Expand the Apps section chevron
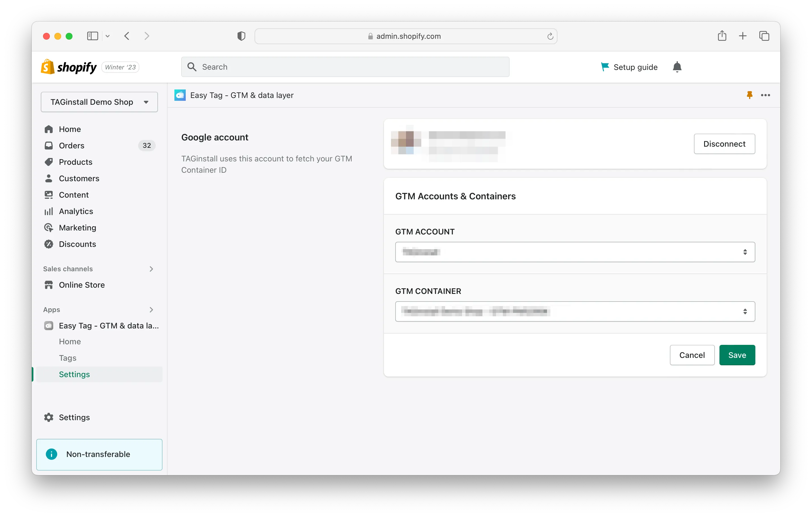This screenshot has width=812, height=517. [151, 309]
